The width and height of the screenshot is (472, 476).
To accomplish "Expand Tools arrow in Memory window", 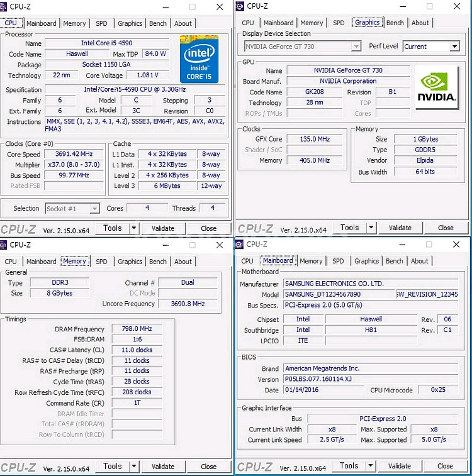I will pos(133,466).
